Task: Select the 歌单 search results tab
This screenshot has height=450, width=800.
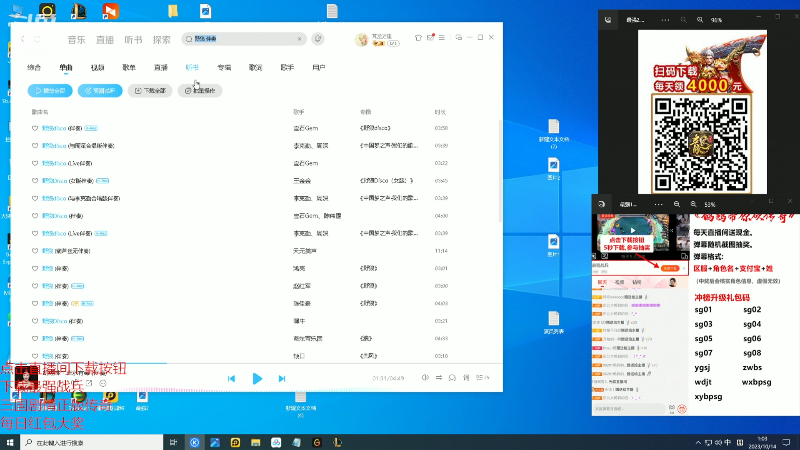Action: coord(129,67)
